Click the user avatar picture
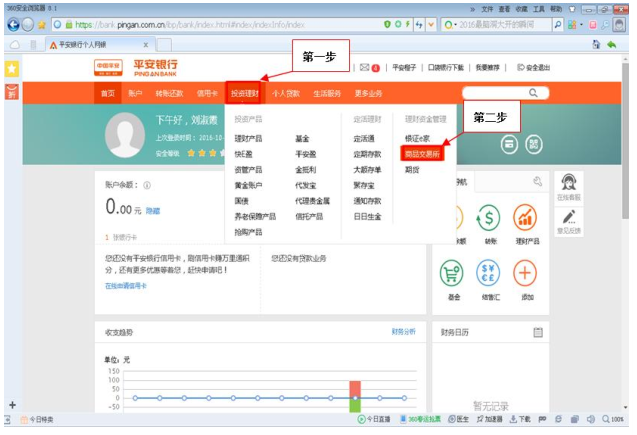Viewport: 637px width, 435px height. tap(125, 135)
